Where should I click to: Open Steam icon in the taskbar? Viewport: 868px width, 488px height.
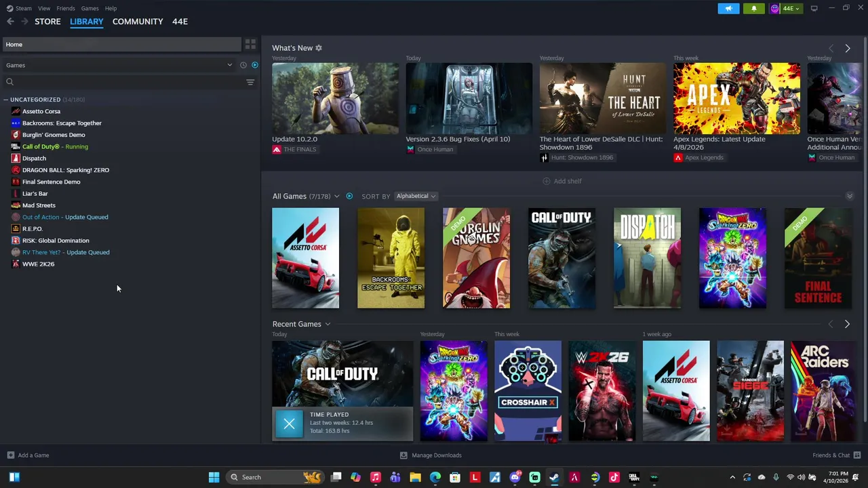pyautogui.click(x=554, y=477)
